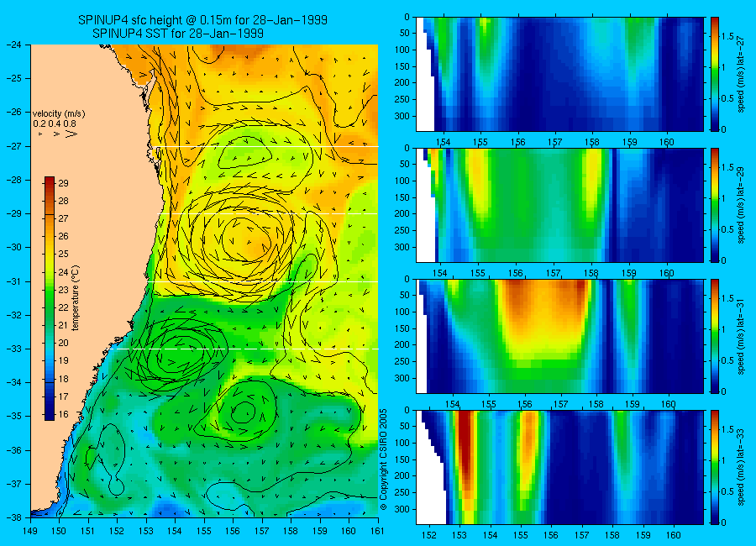756x546 pixels.
Task: Click the "speed (m/s) lat=-27" label
Action: (x=741, y=74)
